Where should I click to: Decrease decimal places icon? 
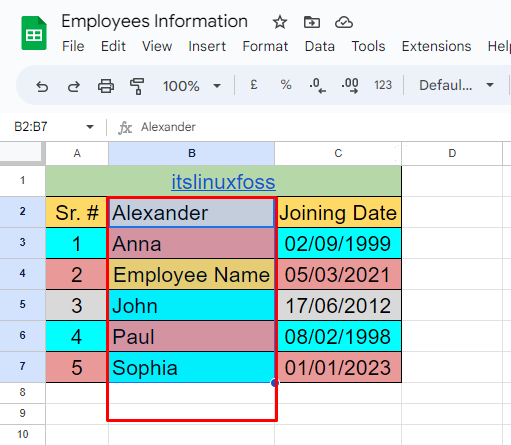[318, 85]
